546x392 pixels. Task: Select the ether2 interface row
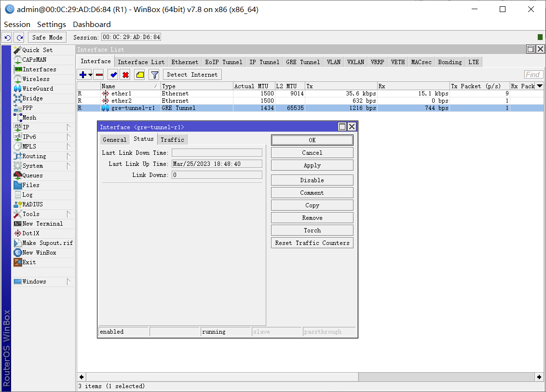click(x=310, y=101)
